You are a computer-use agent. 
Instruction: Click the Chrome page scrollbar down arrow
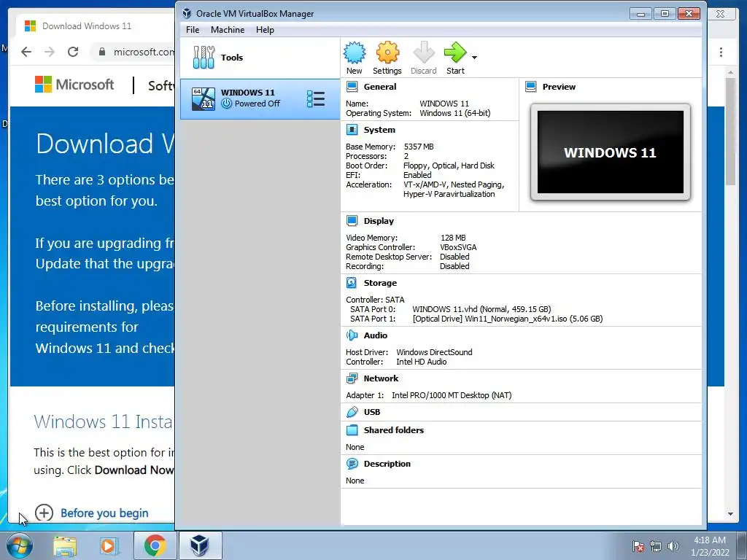[730, 514]
